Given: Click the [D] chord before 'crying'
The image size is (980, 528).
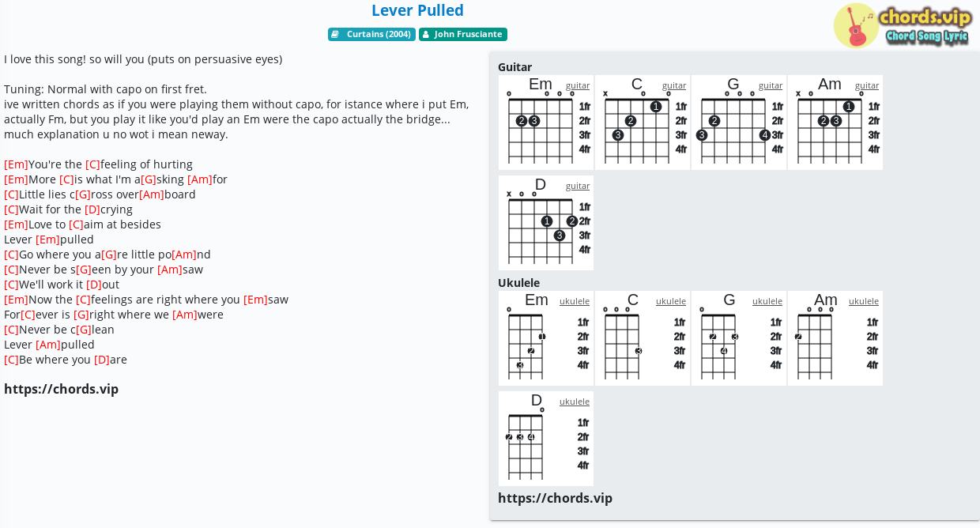Looking at the screenshot, I should pyautogui.click(x=92, y=209).
